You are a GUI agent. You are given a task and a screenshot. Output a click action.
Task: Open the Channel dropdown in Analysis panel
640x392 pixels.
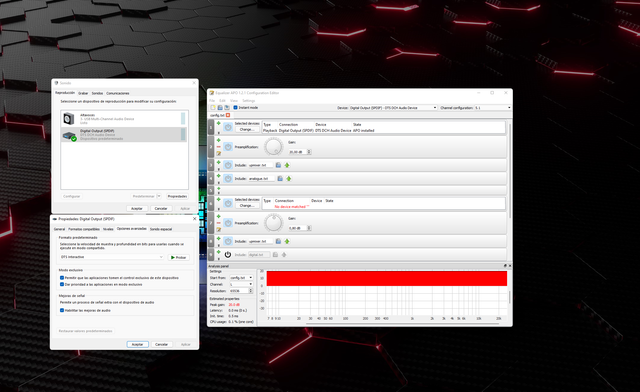pyautogui.click(x=241, y=284)
